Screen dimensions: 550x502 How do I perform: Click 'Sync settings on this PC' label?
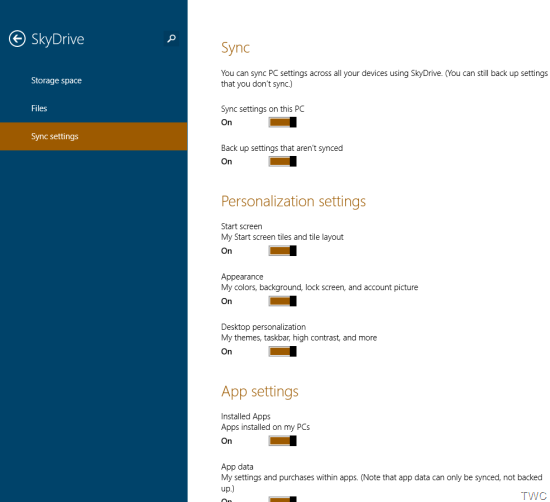pos(262,109)
